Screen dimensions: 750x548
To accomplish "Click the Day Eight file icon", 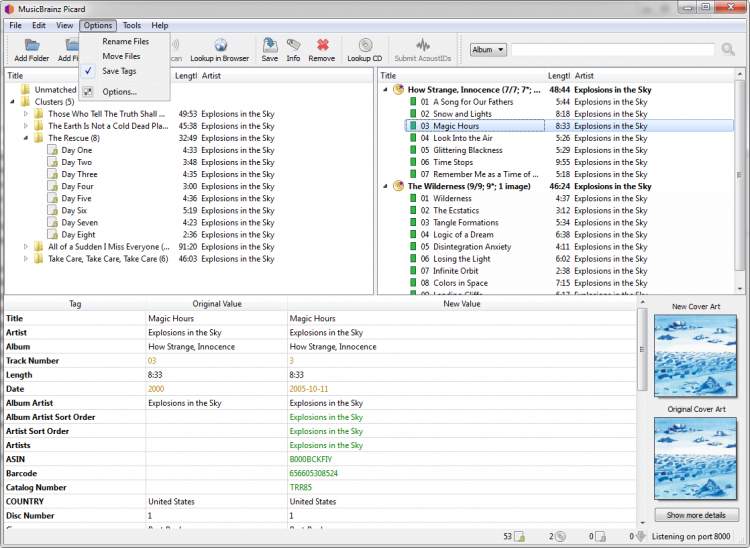I will (53, 235).
